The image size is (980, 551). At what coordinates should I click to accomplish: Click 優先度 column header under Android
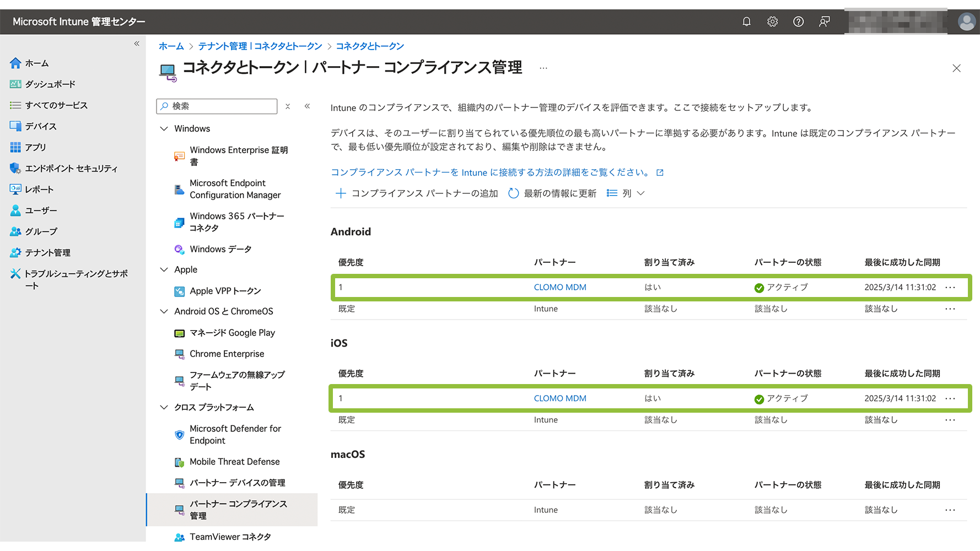[x=351, y=262]
